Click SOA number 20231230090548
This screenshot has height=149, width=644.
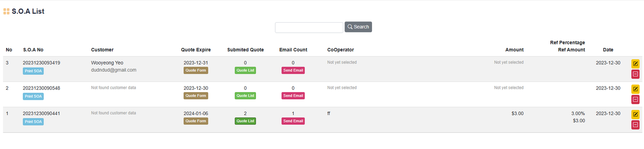tap(41, 88)
